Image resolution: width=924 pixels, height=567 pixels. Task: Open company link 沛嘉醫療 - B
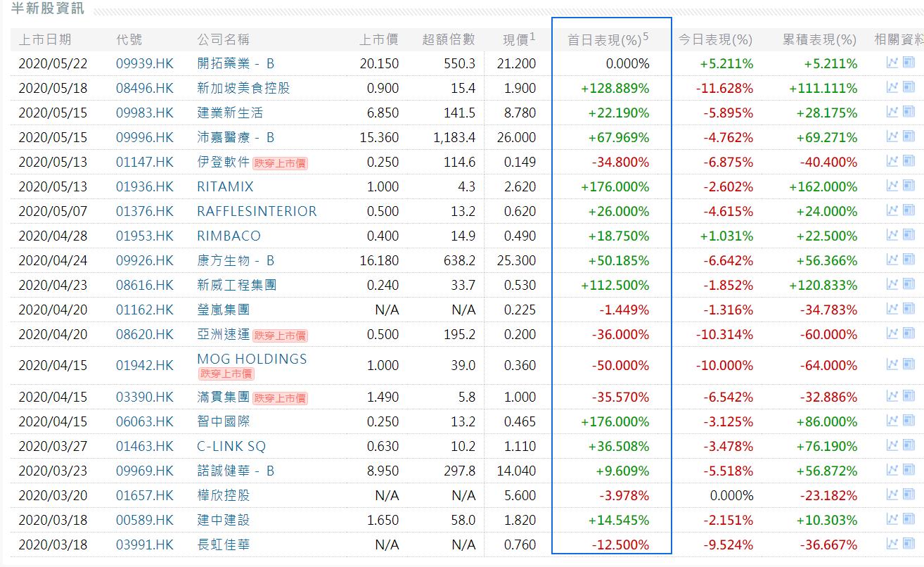[236, 137]
